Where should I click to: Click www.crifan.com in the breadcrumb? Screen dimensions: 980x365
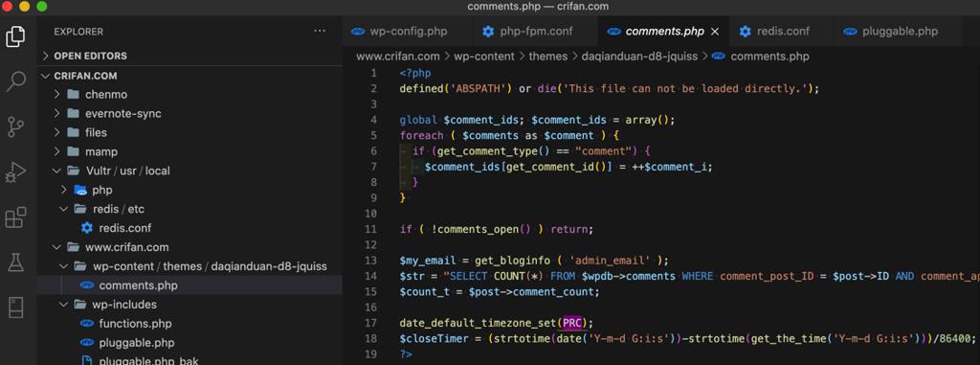[x=398, y=57]
